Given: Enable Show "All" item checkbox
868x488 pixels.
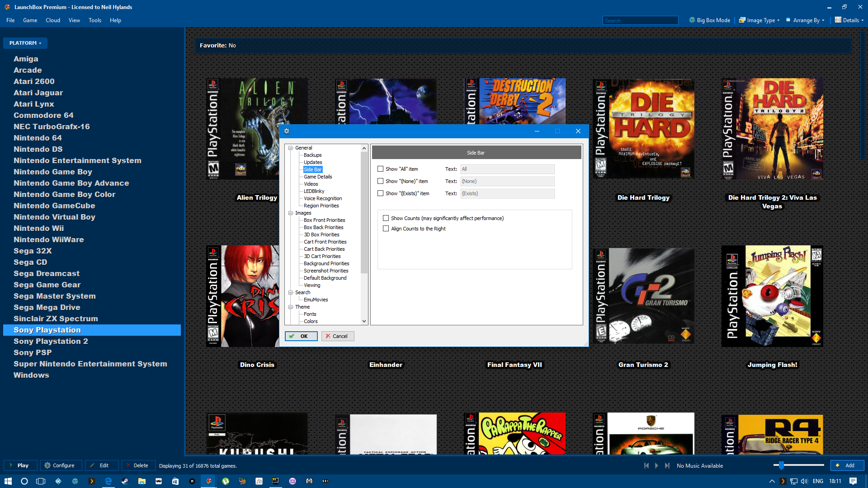Looking at the screenshot, I should (x=380, y=169).
